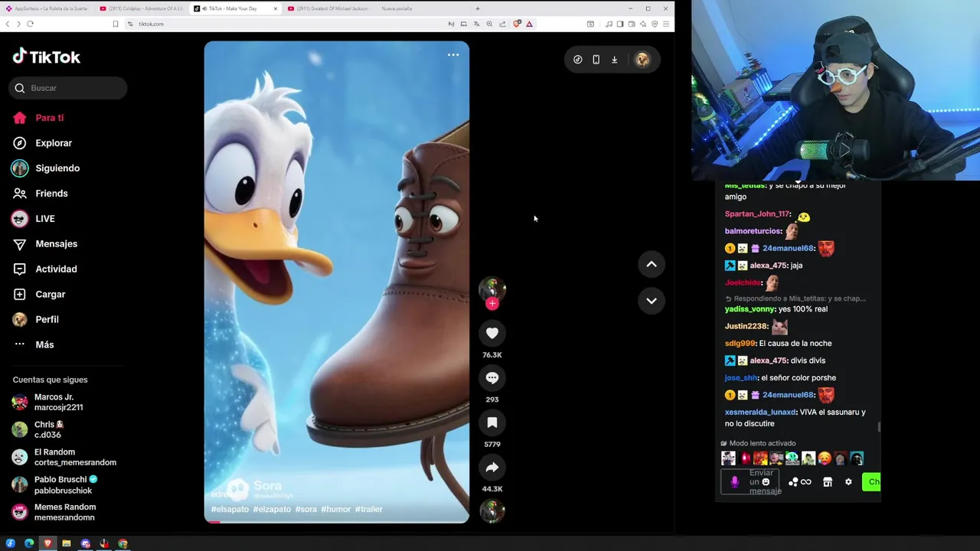Open the chat shop icon
Viewport: 980px width, 551px height.
point(828,482)
